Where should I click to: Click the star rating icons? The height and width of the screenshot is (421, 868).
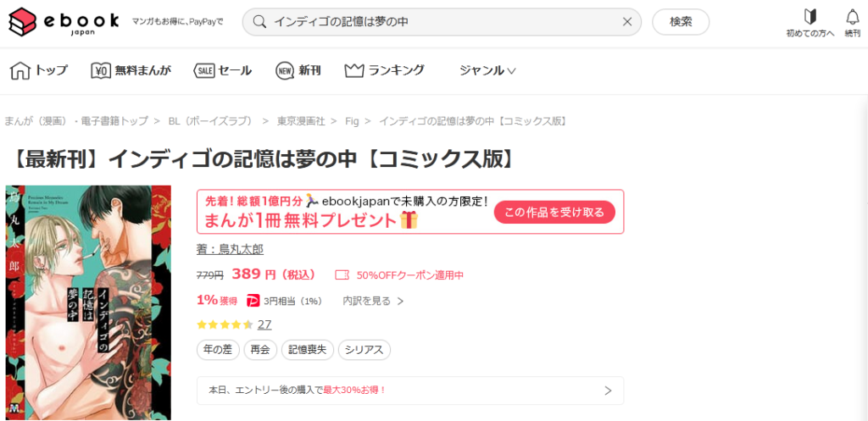point(225,324)
